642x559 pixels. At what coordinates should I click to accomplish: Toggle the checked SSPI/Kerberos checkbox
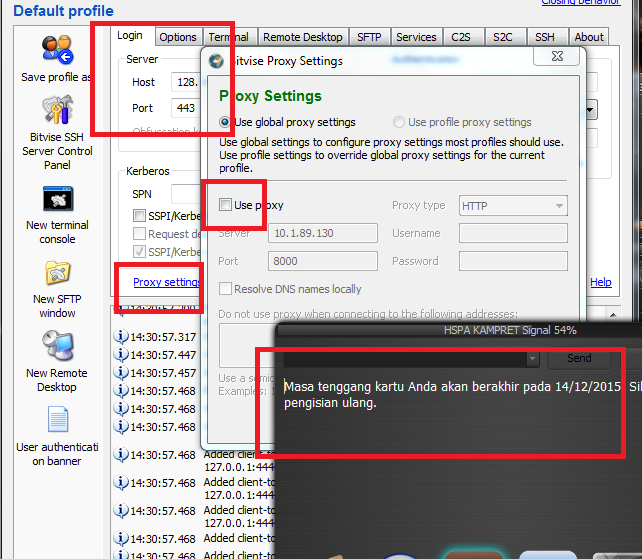point(139,251)
